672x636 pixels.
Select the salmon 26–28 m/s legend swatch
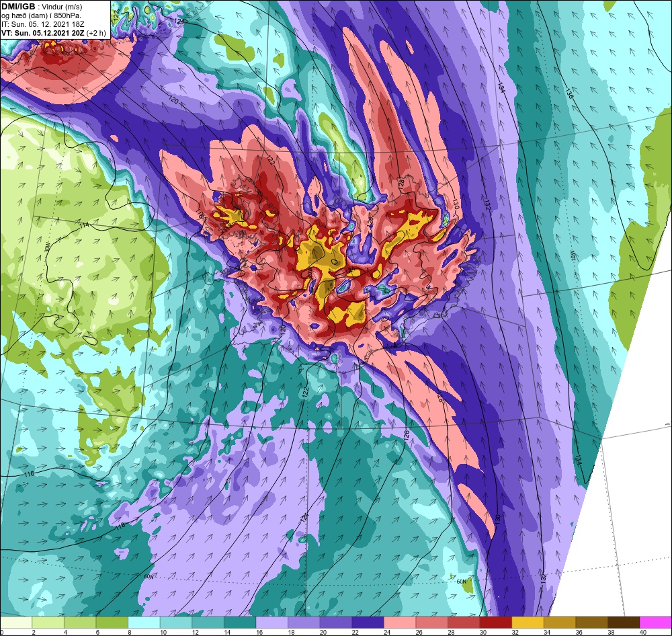click(431, 623)
